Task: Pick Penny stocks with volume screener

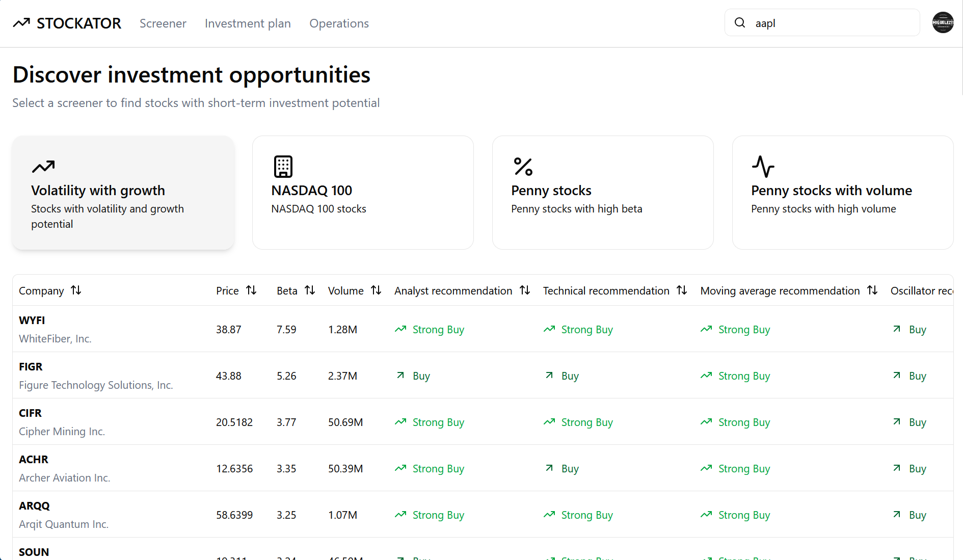Action: click(x=842, y=193)
